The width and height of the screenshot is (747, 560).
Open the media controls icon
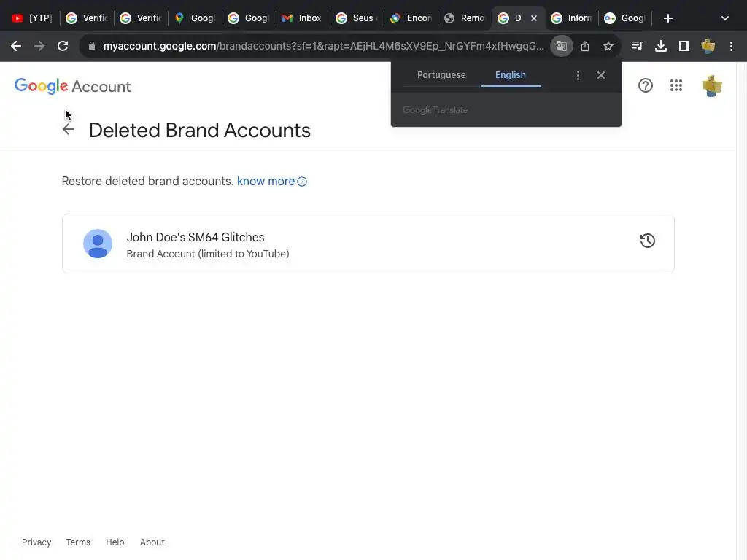point(638,46)
